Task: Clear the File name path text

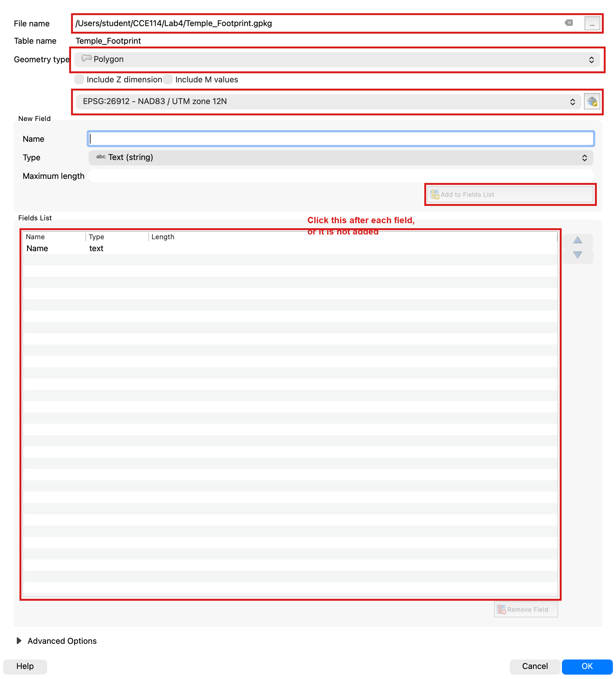Action: [x=569, y=23]
